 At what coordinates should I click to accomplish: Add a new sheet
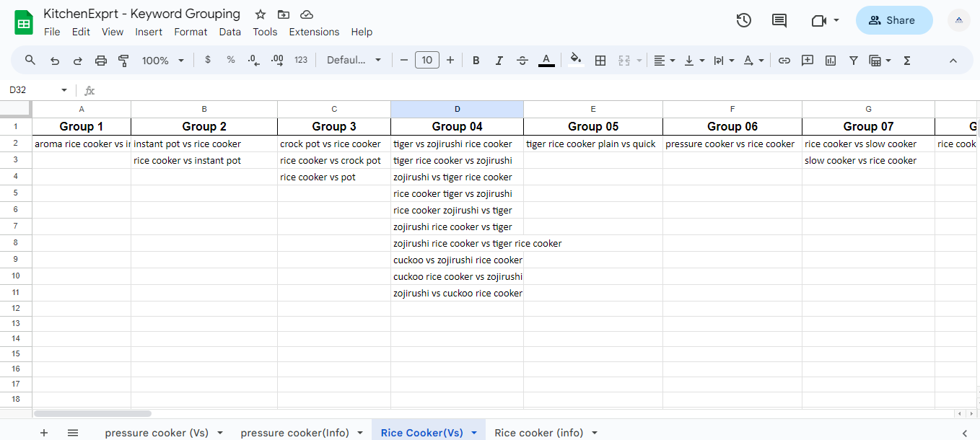click(x=44, y=433)
